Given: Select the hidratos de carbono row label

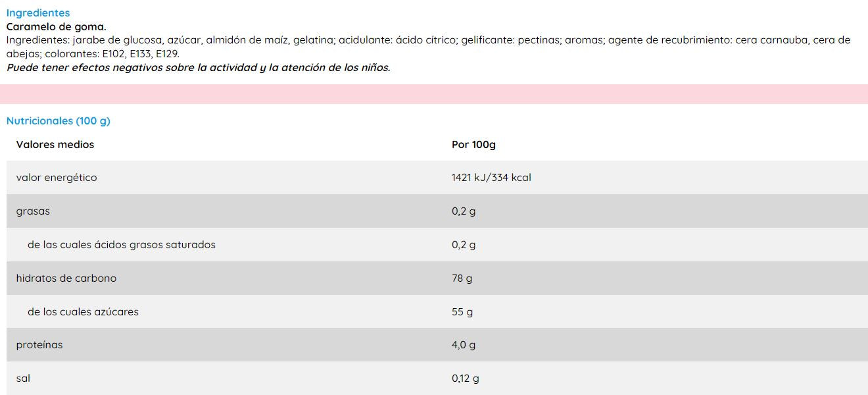Looking at the screenshot, I should tap(66, 278).
